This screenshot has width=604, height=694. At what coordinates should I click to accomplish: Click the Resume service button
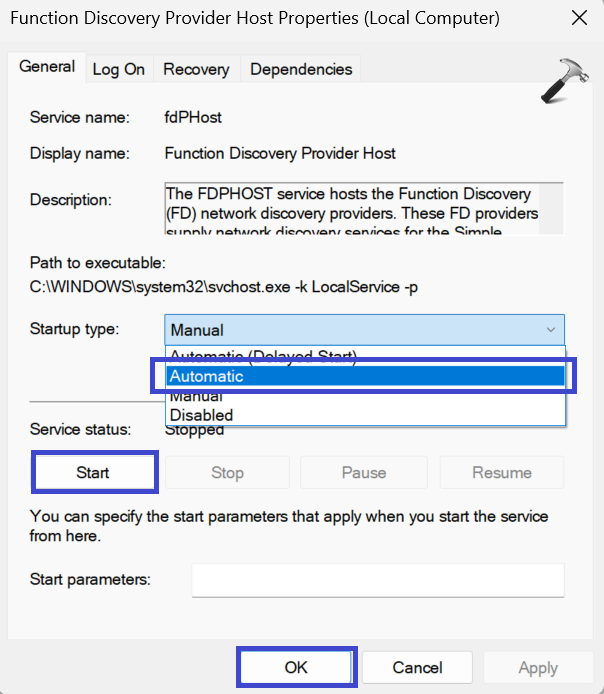[502, 472]
